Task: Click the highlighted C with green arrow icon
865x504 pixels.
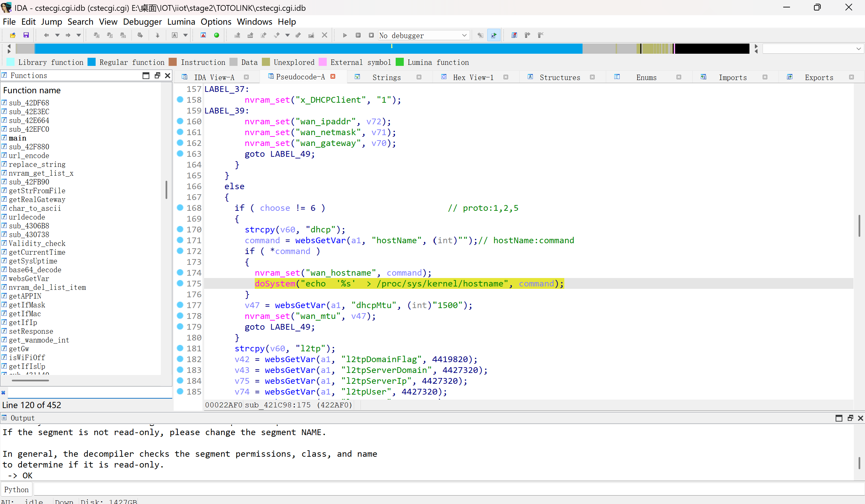Action: click(x=494, y=35)
